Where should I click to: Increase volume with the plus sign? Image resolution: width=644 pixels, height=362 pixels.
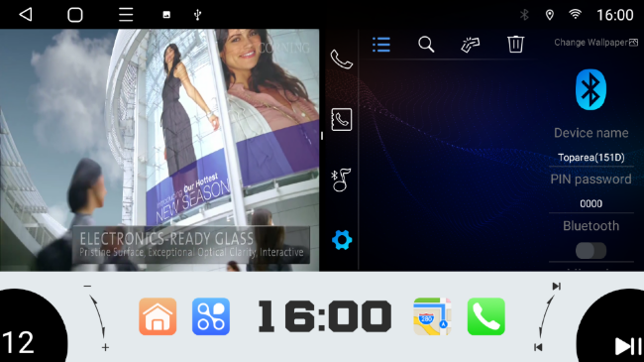(x=105, y=347)
